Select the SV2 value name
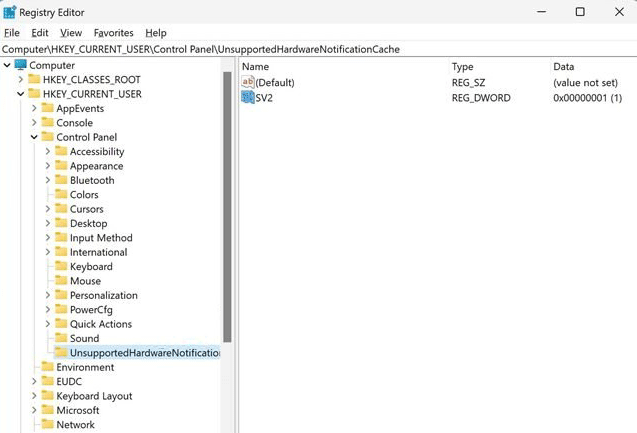Image resolution: width=637 pixels, height=433 pixels. [x=264, y=98]
